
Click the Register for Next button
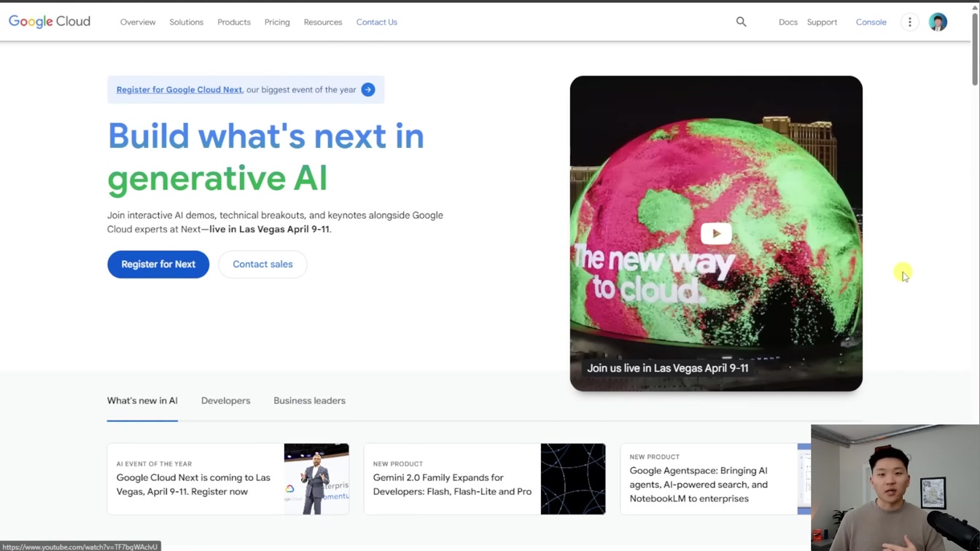(158, 264)
